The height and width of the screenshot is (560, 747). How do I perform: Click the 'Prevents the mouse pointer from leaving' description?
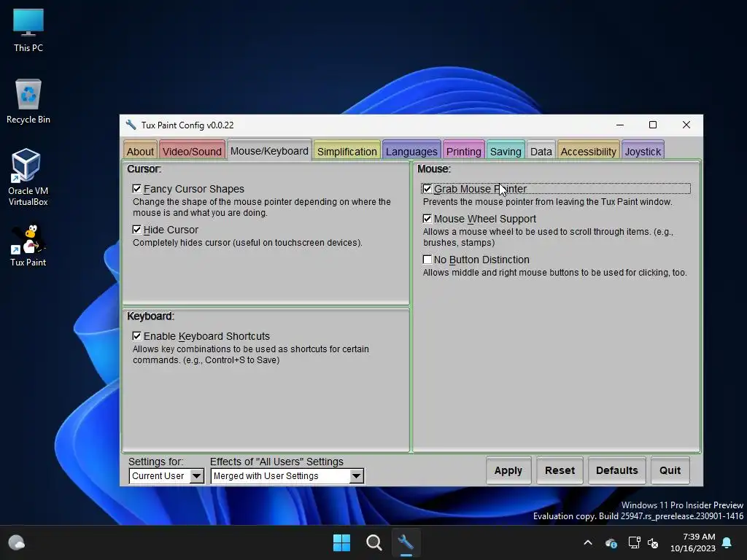(x=547, y=202)
